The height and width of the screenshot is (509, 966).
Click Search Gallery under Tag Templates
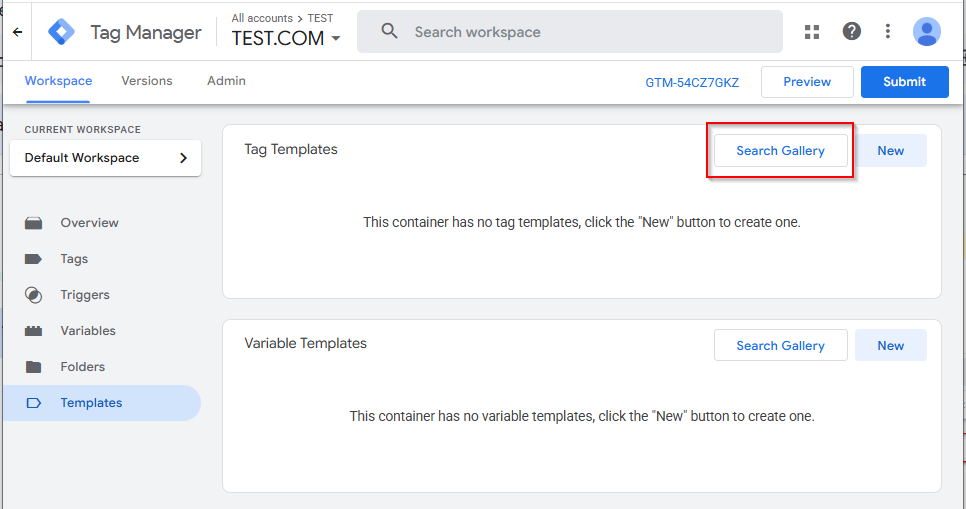pos(780,151)
